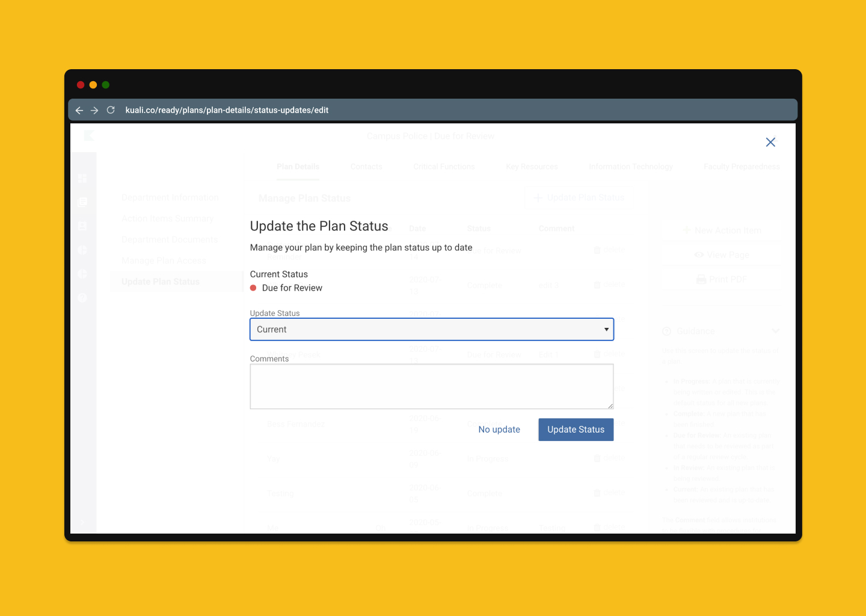Open the plans library icon in sidebar
866x616 pixels.
(83, 202)
